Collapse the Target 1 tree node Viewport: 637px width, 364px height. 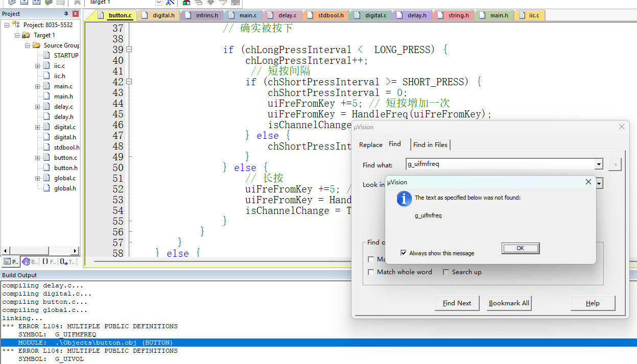(17, 35)
